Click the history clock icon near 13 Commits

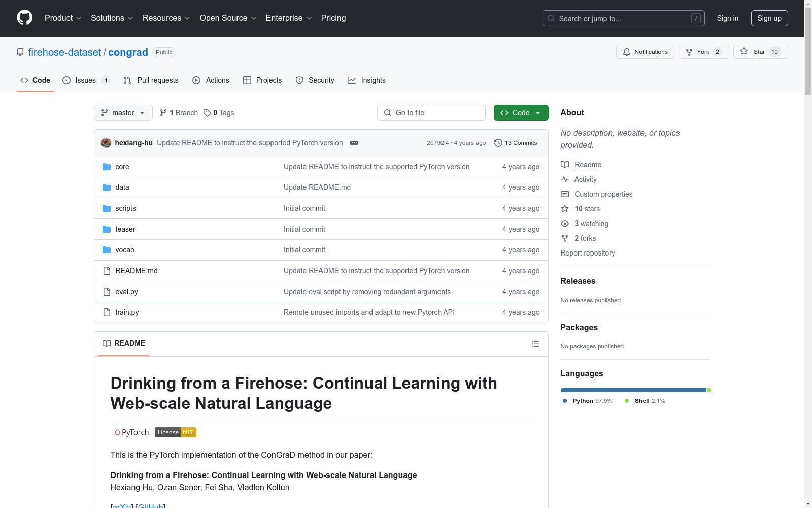click(x=498, y=143)
